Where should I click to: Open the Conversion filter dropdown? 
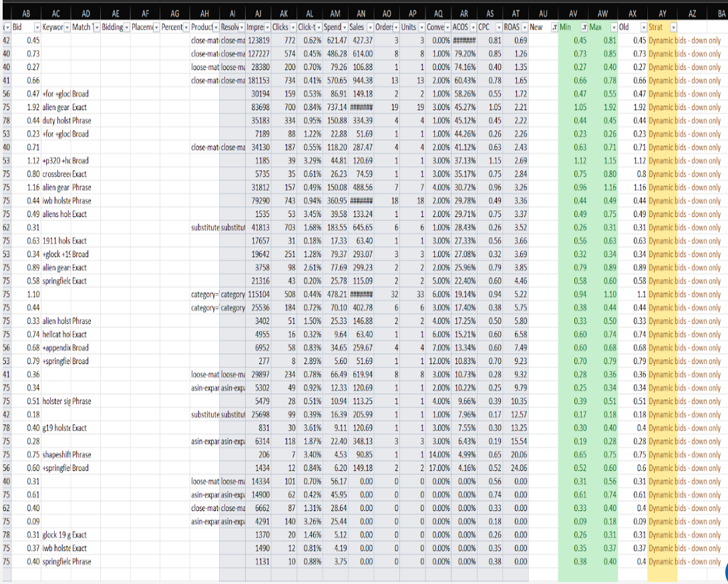(x=446, y=27)
